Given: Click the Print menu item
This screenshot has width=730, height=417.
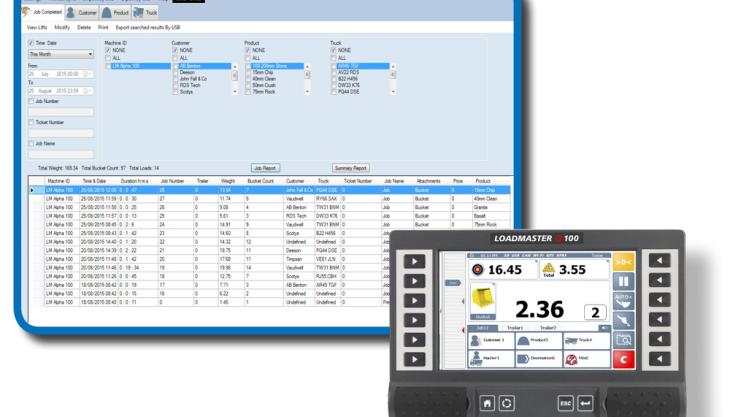Looking at the screenshot, I should [x=103, y=28].
